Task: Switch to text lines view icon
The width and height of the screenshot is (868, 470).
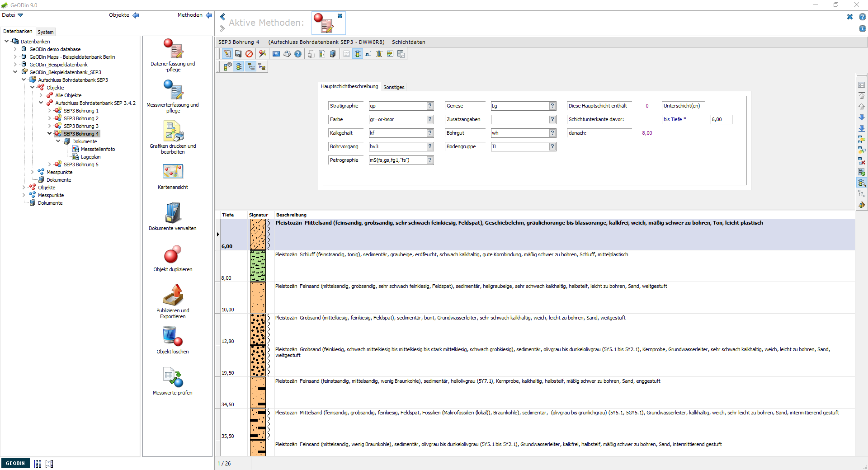Action: point(346,54)
